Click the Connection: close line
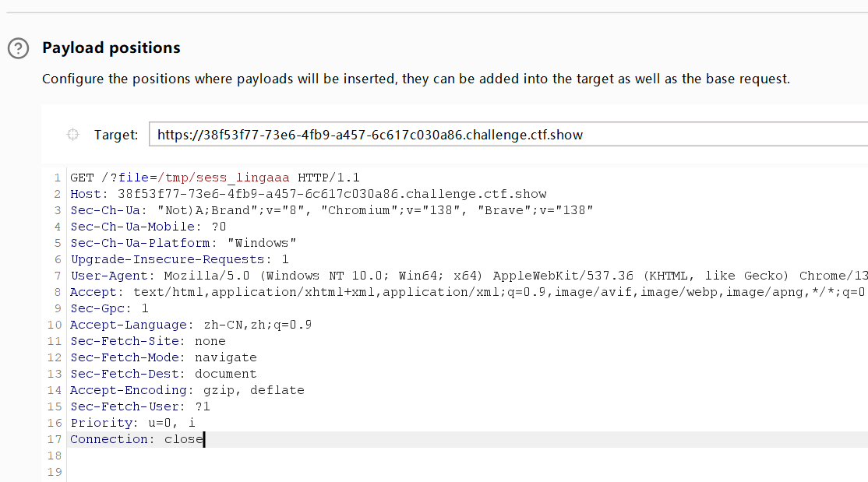The image size is (868, 482). [136, 439]
